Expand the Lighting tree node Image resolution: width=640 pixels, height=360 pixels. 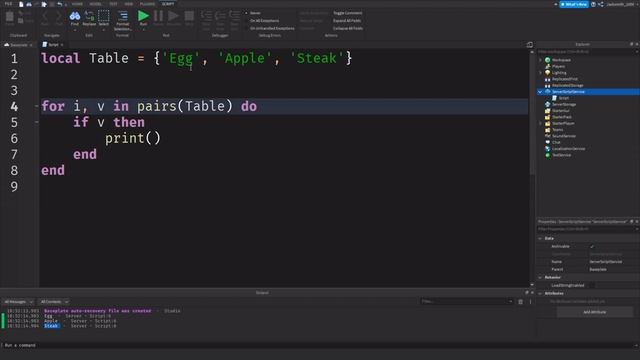click(x=541, y=73)
